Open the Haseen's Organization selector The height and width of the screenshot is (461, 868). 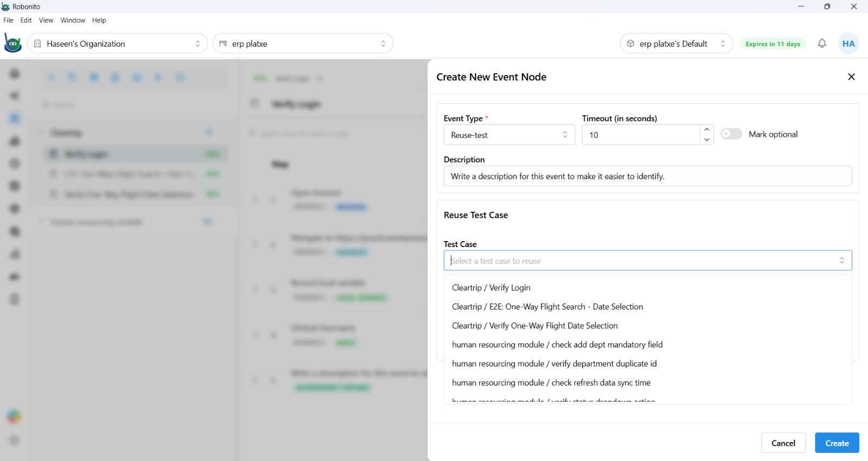coord(118,43)
